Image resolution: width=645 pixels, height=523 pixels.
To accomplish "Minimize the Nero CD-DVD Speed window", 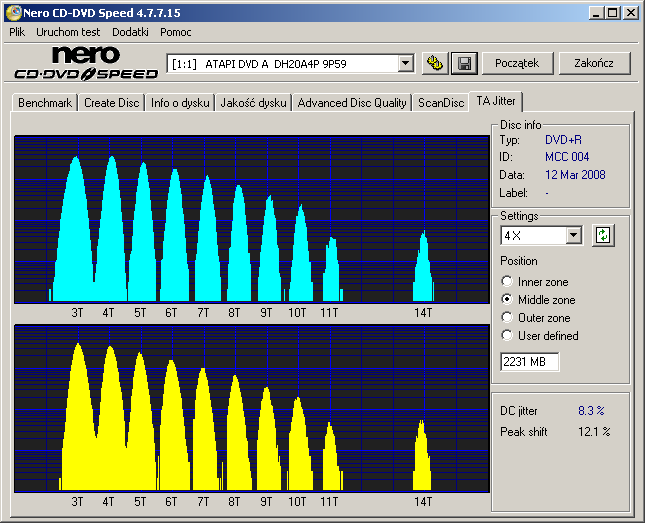I will 596,13.
